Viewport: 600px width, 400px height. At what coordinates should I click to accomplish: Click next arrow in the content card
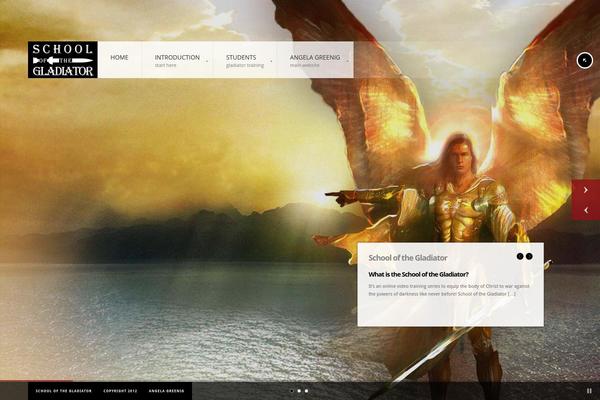(529, 256)
